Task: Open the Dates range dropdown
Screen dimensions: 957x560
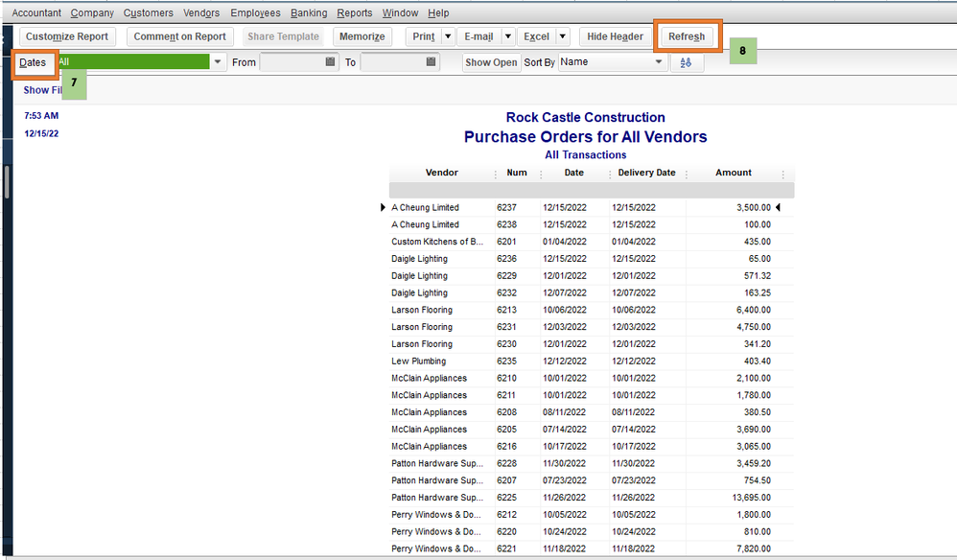Action: coord(219,62)
